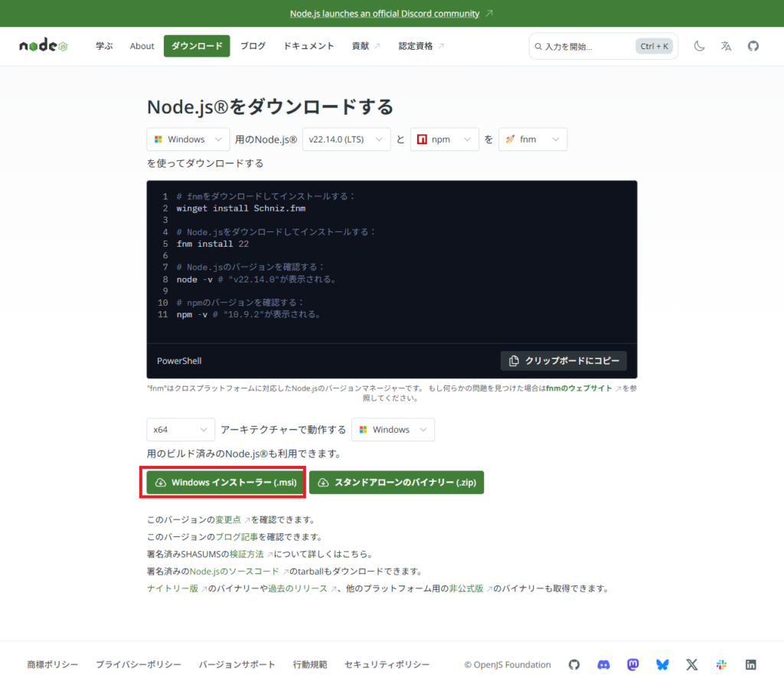Expand the fnm version manager dropdown
This screenshot has height=688, width=784.
tap(533, 139)
